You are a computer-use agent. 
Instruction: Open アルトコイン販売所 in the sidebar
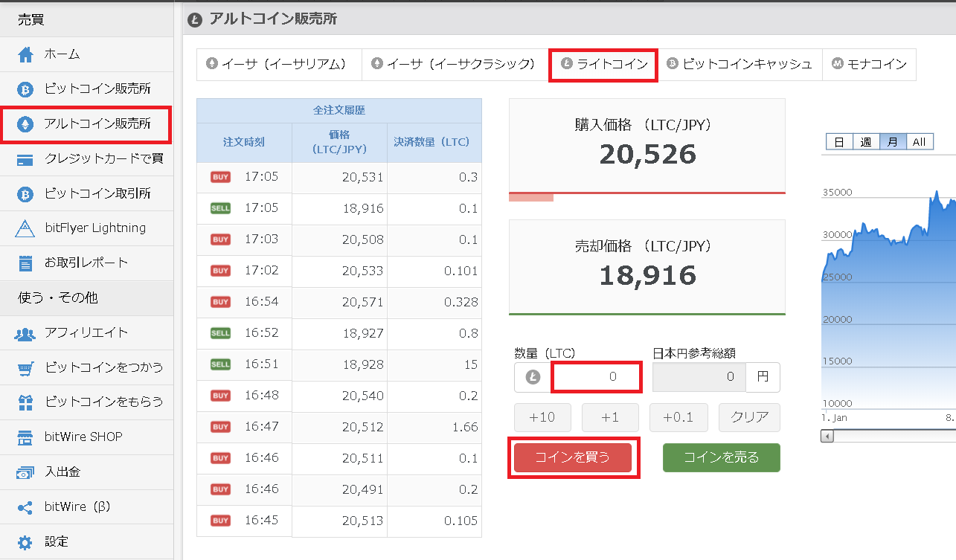click(86, 124)
